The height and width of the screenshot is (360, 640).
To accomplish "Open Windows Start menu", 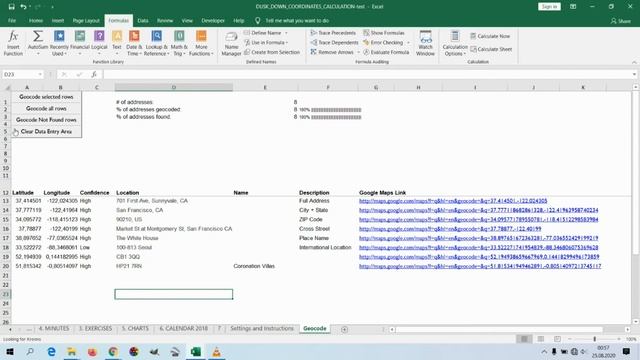I will pyautogui.click(x=10, y=351).
